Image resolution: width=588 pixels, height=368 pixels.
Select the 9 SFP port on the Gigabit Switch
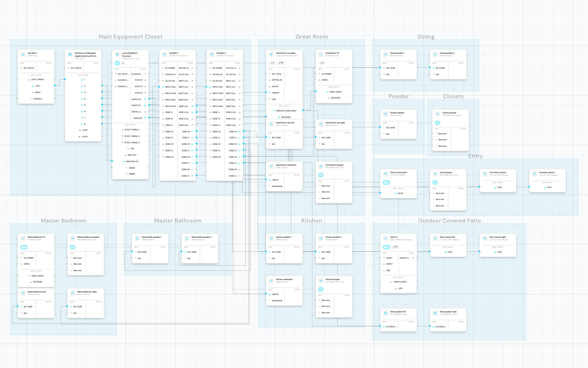[83, 130]
